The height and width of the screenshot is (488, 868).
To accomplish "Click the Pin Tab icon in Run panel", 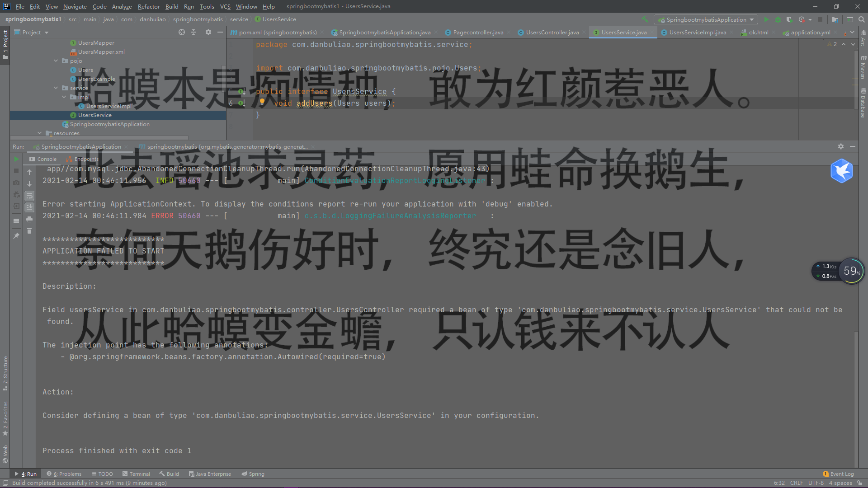I will point(16,235).
